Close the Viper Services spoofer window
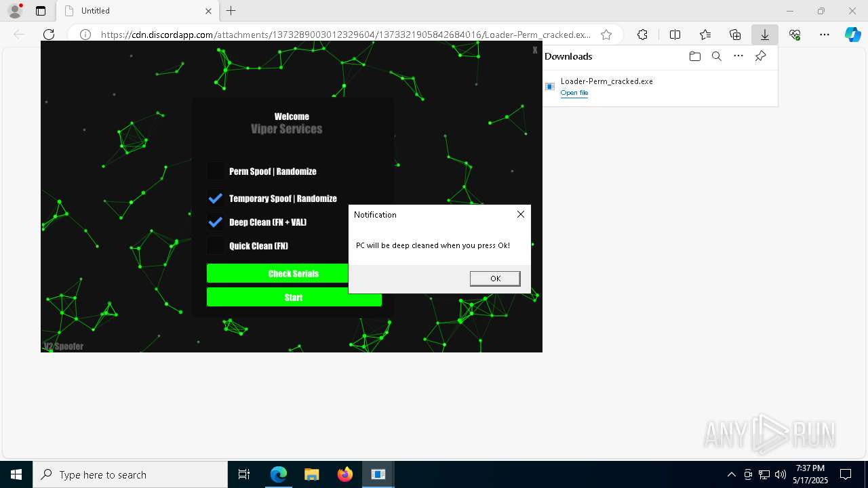Screen dimensions: 868x488 pyautogui.click(x=535, y=50)
